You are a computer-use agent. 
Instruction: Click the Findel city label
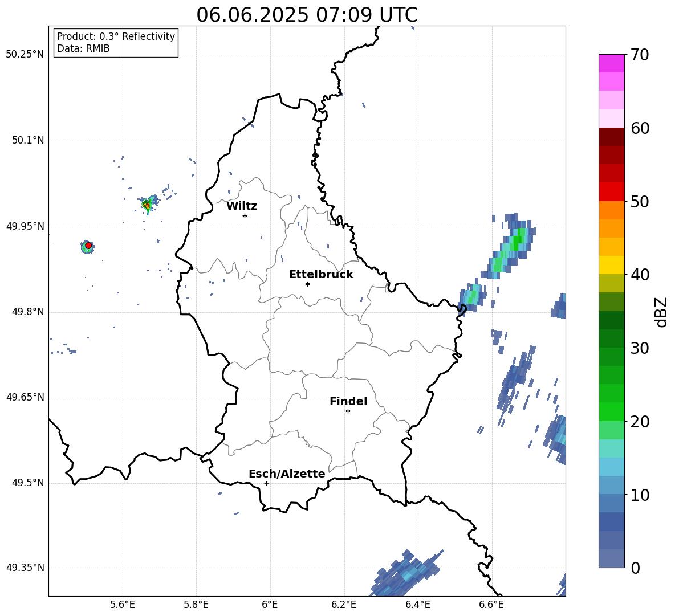(x=348, y=401)
